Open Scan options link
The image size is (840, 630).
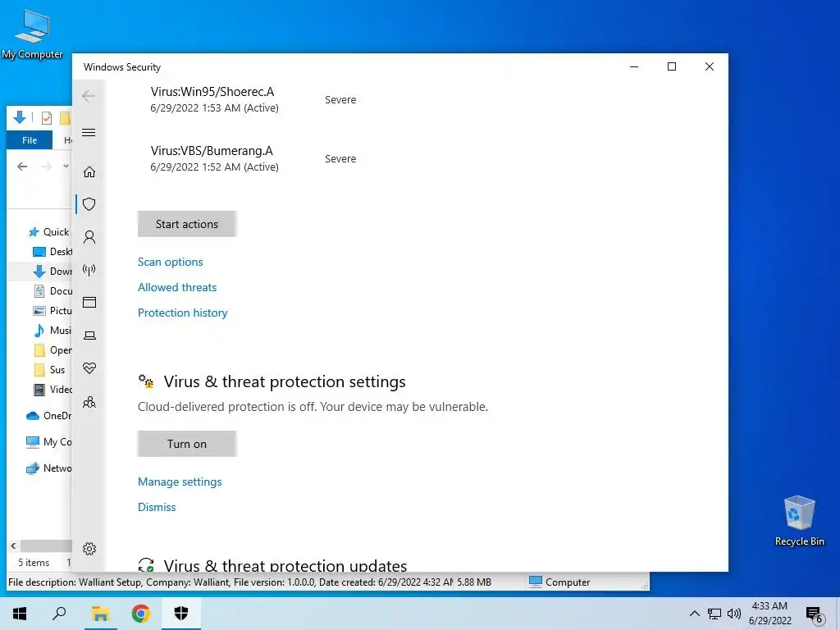click(x=171, y=262)
